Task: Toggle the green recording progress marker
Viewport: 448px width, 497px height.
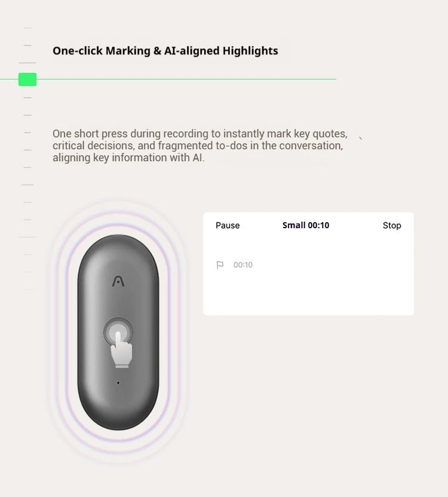Action: (x=27, y=79)
